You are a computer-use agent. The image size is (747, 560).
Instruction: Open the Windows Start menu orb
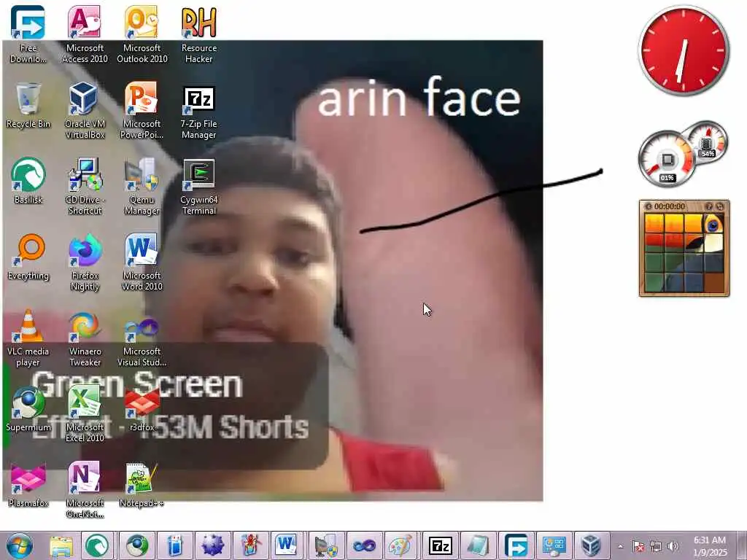(x=20, y=545)
